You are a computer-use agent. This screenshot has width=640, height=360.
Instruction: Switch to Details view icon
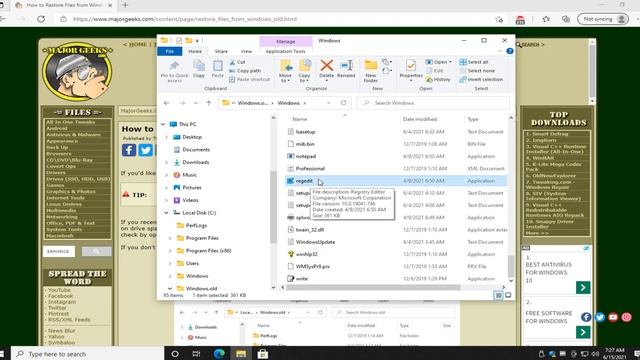click(x=498, y=295)
